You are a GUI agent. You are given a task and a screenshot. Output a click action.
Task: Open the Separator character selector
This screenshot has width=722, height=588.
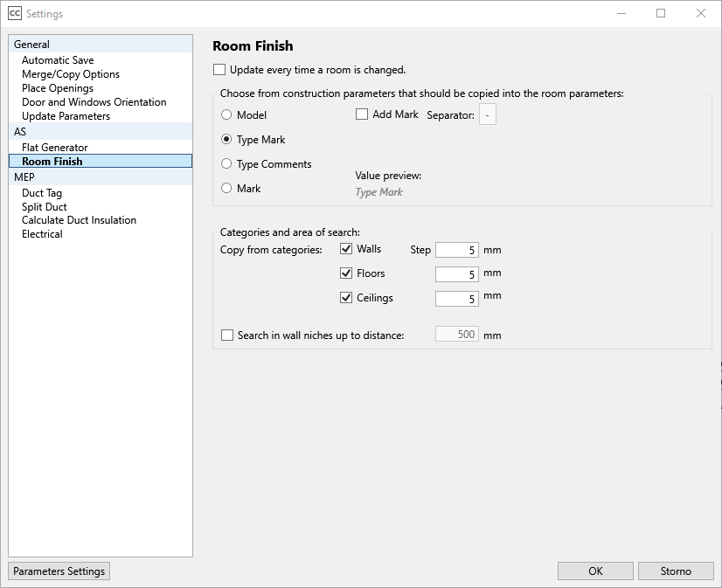coord(487,114)
